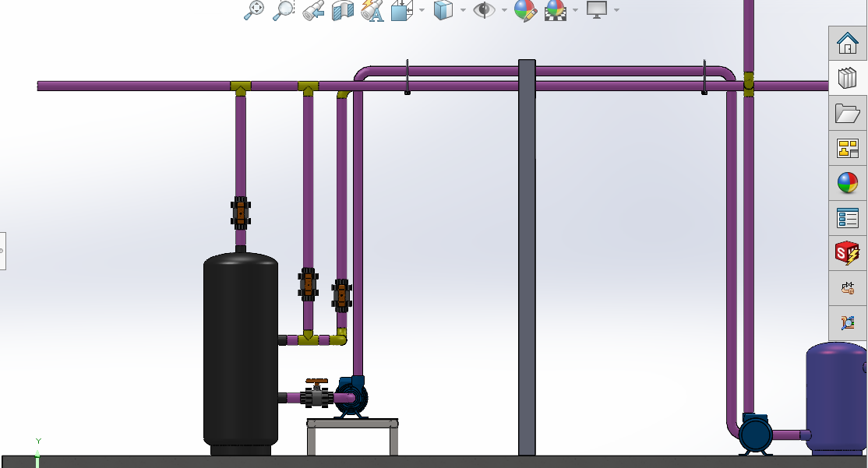Click the Zoom to Fit icon
The height and width of the screenshot is (468, 868).
pyautogui.click(x=254, y=10)
